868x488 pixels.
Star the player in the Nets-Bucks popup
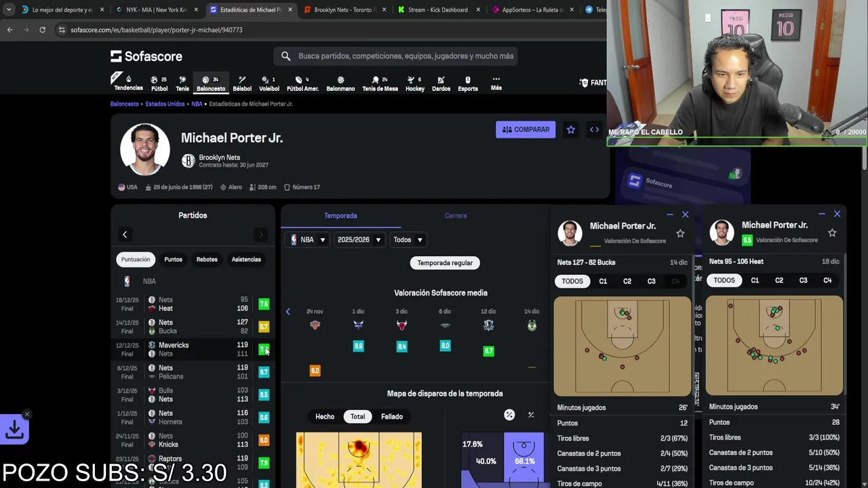[x=680, y=233]
